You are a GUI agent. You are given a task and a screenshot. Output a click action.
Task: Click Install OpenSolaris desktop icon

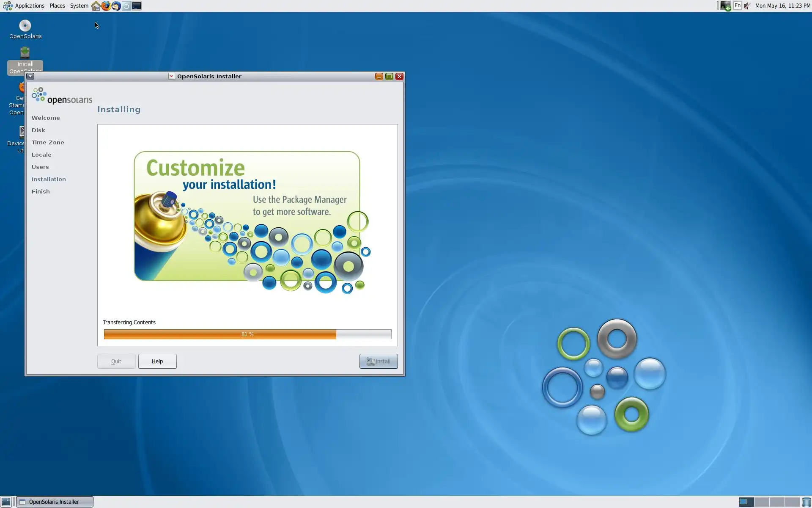click(25, 53)
